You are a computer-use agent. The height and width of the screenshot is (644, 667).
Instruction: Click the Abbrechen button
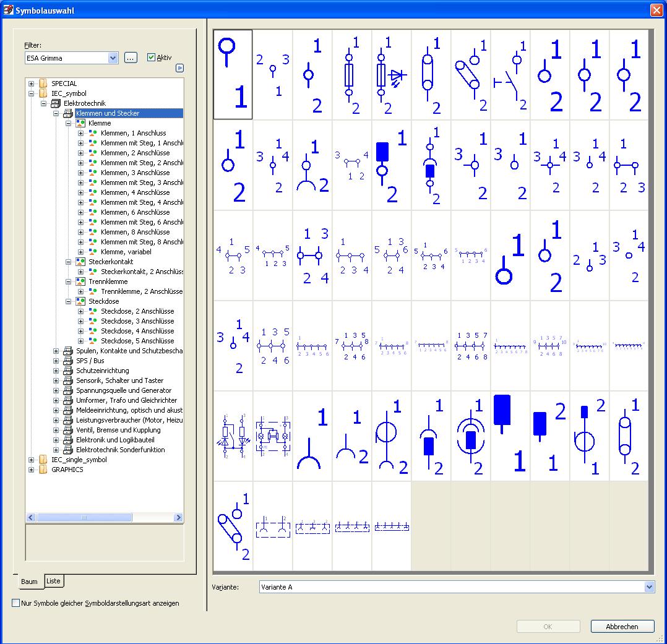[x=622, y=627]
